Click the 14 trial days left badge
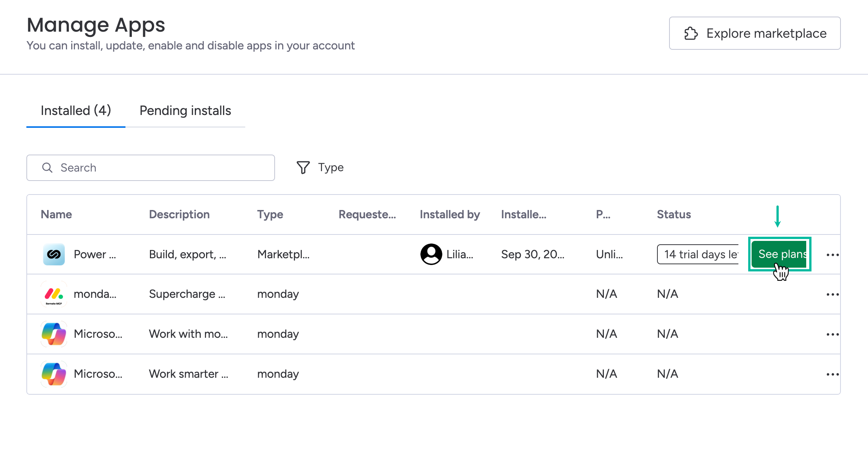 [698, 254]
